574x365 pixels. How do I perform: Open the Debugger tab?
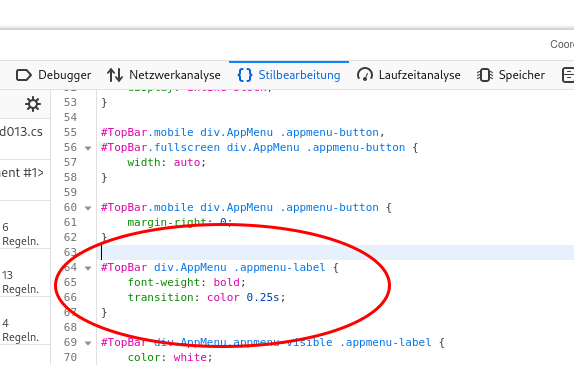[x=53, y=75]
